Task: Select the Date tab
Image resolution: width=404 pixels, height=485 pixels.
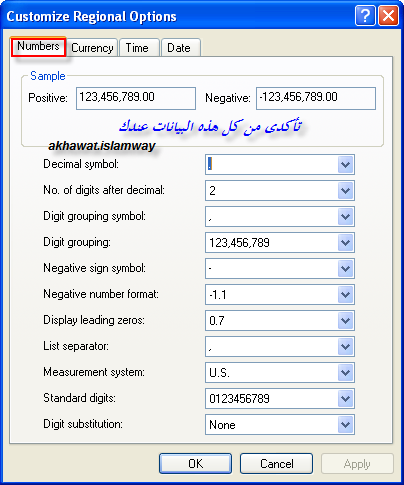Action: pyautogui.click(x=179, y=48)
